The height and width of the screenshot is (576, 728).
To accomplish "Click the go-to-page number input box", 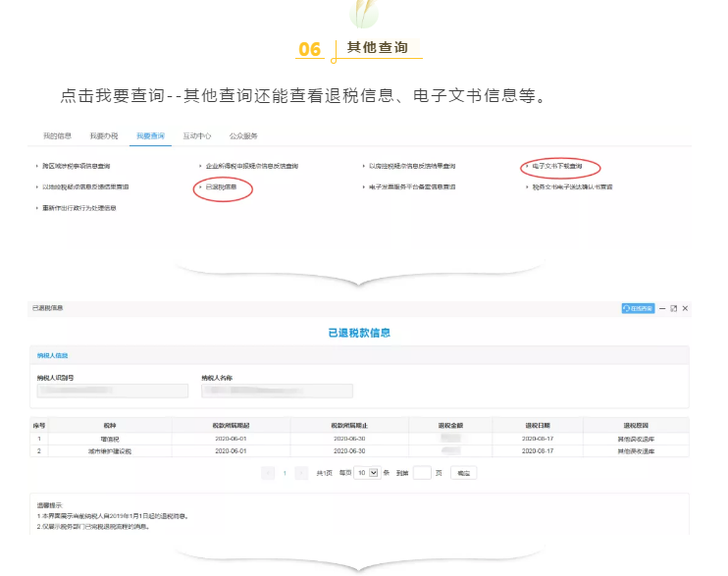I will coord(422,473).
